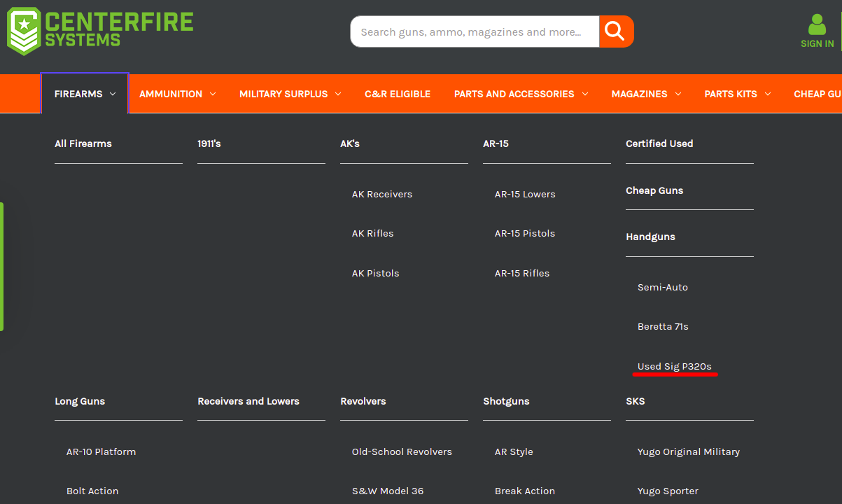Expand the Magazines dropdown chevron
The height and width of the screenshot is (504, 842).
click(x=678, y=94)
